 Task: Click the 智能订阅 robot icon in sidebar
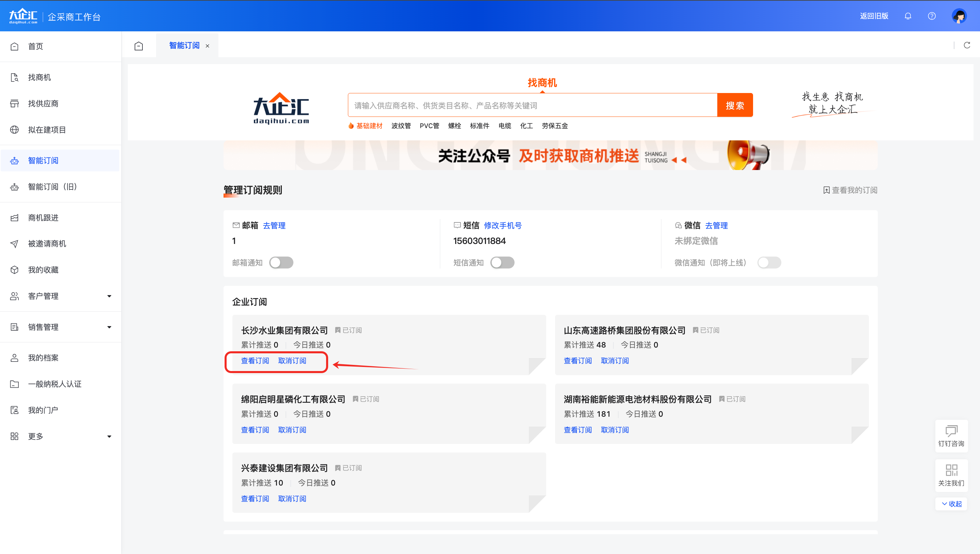[x=14, y=160]
